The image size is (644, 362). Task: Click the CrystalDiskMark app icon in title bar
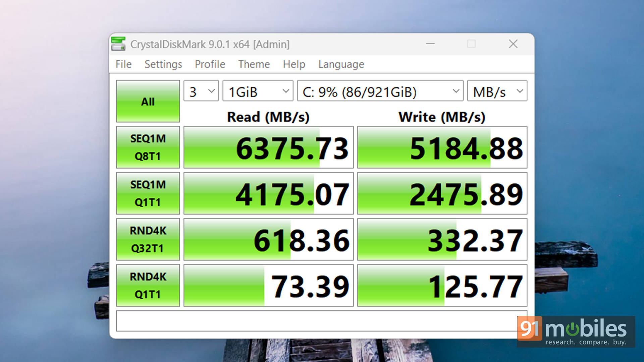[118, 44]
